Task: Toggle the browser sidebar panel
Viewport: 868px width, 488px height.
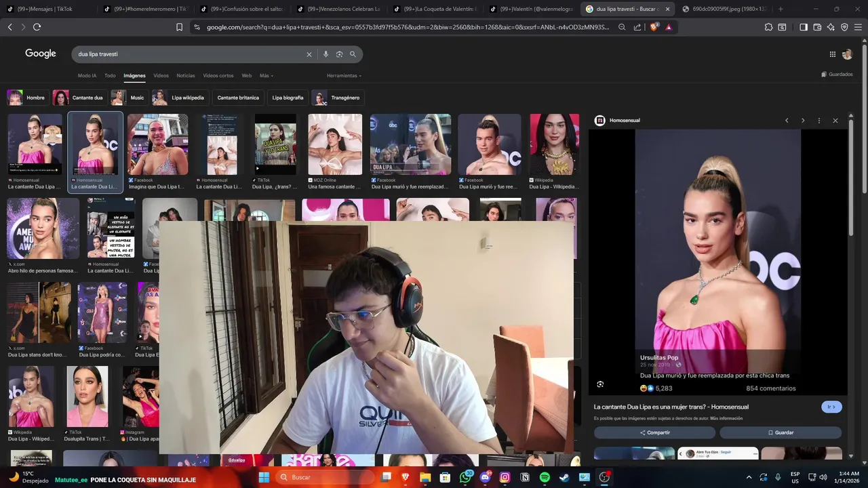Action: click(x=804, y=27)
